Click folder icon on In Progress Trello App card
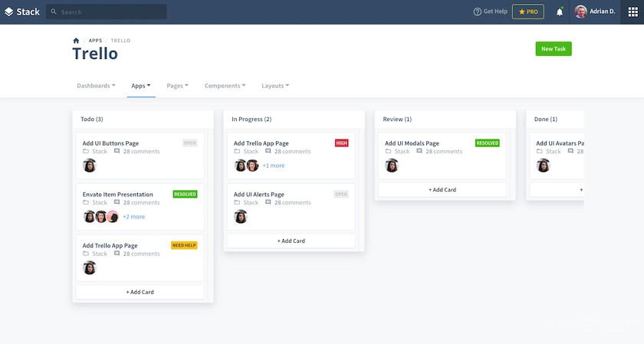 237,151
